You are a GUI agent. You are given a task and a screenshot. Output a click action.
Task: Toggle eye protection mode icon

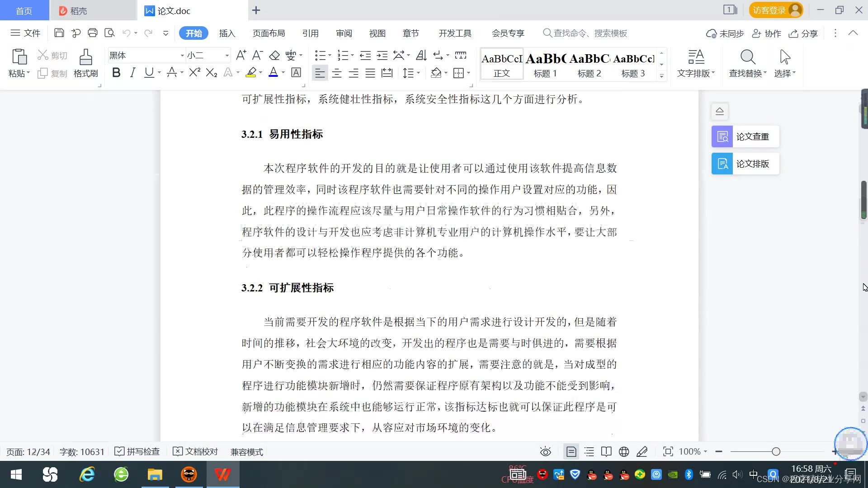[546, 452]
